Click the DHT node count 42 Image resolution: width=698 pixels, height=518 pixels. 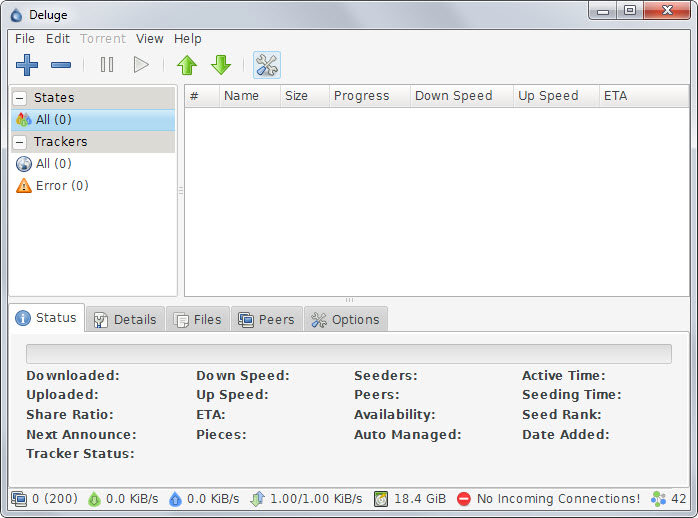[678, 499]
